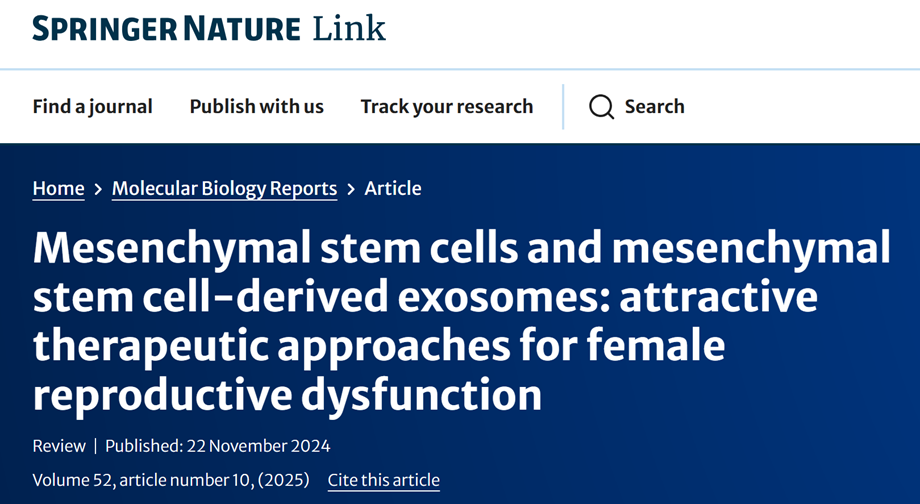This screenshot has width=920, height=504.
Task: Select Track your research menu item
Action: (447, 107)
